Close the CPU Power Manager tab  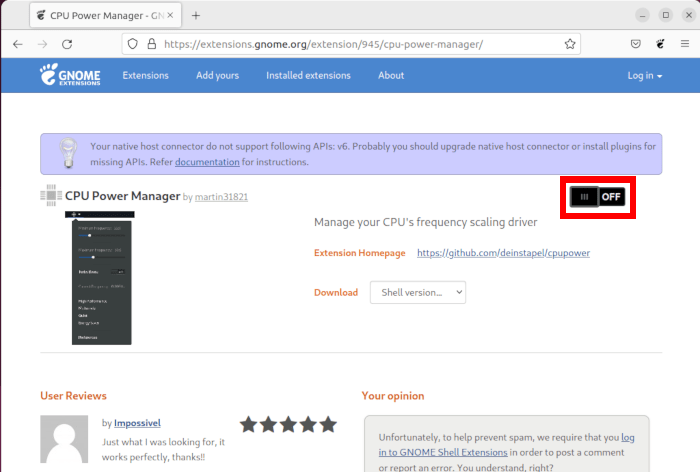coord(170,15)
